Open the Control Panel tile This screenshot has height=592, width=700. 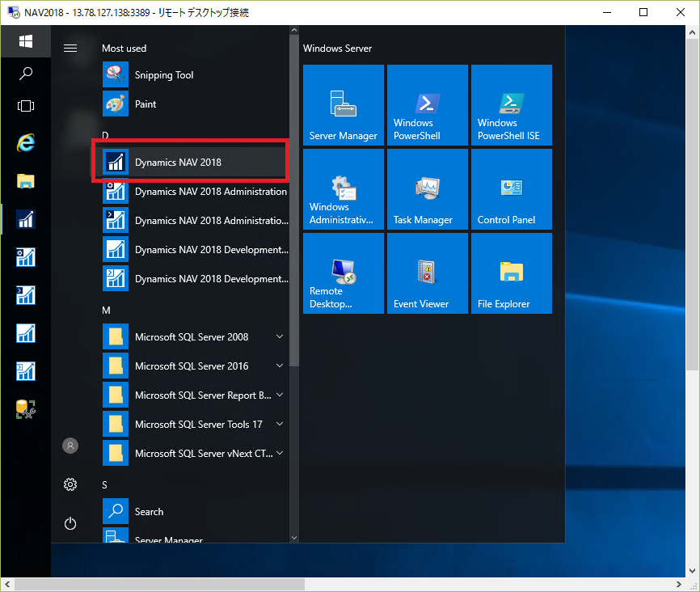[512, 189]
